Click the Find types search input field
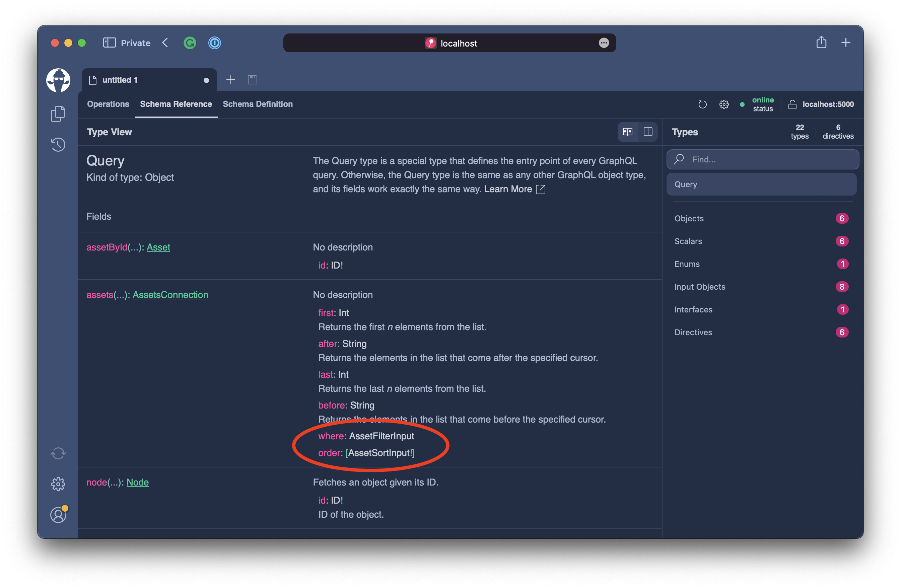The image size is (901, 588). (x=763, y=159)
